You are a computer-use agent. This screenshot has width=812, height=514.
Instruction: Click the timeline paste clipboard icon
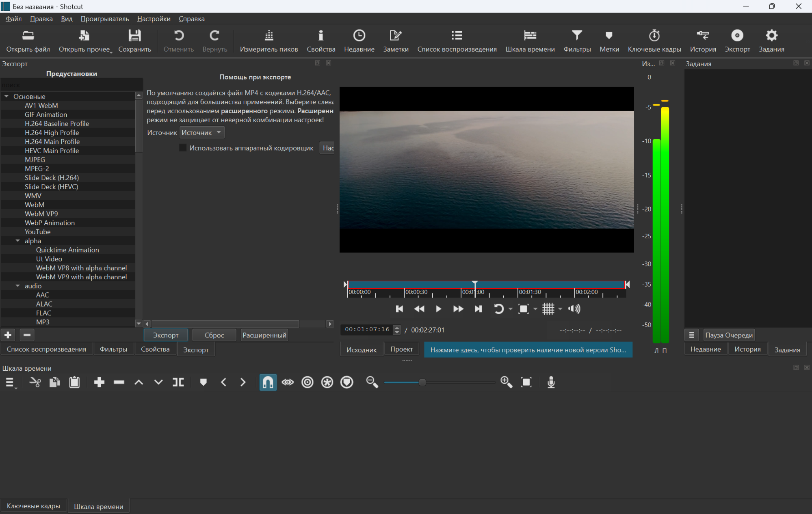(74, 382)
